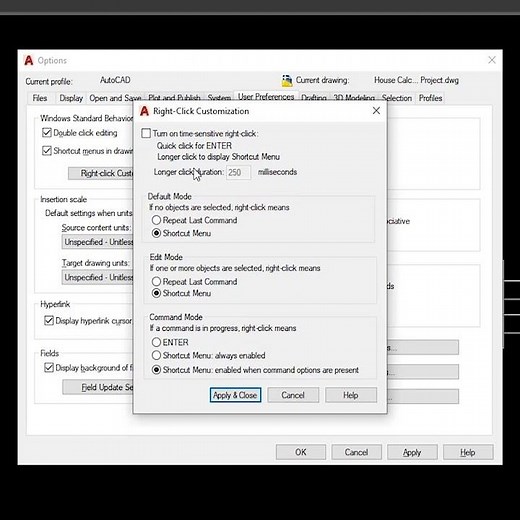Open Help in Right-Click Customization dialog
Viewport: 520px width, 520px height.
pos(351,395)
